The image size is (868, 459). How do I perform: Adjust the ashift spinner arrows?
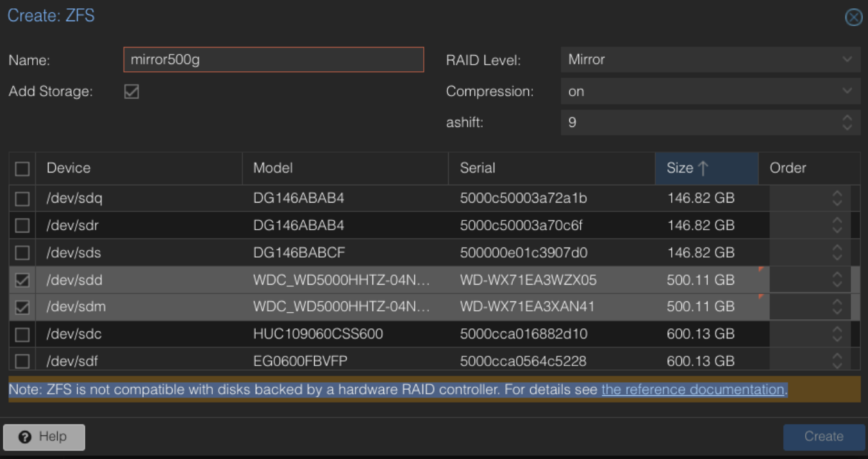(x=847, y=122)
